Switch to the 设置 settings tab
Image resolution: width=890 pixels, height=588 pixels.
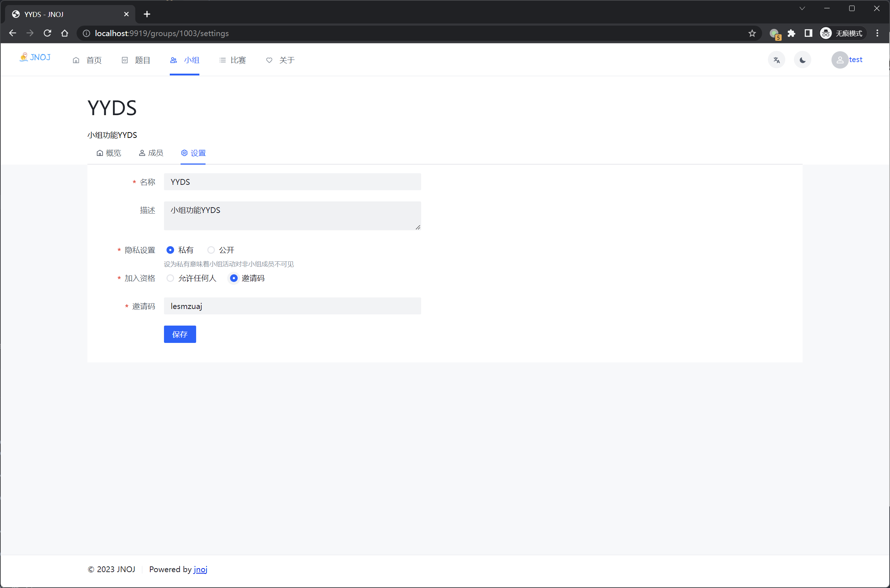193,153
